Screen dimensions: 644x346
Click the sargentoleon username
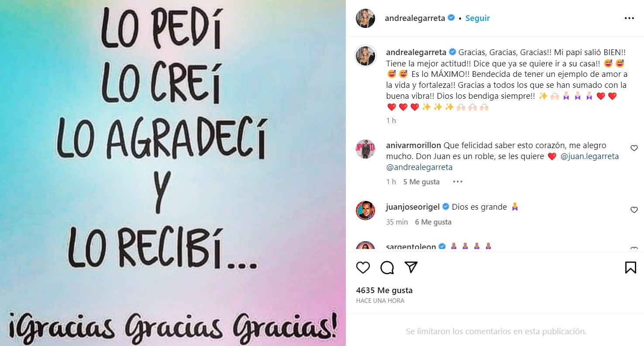[411, 247]
